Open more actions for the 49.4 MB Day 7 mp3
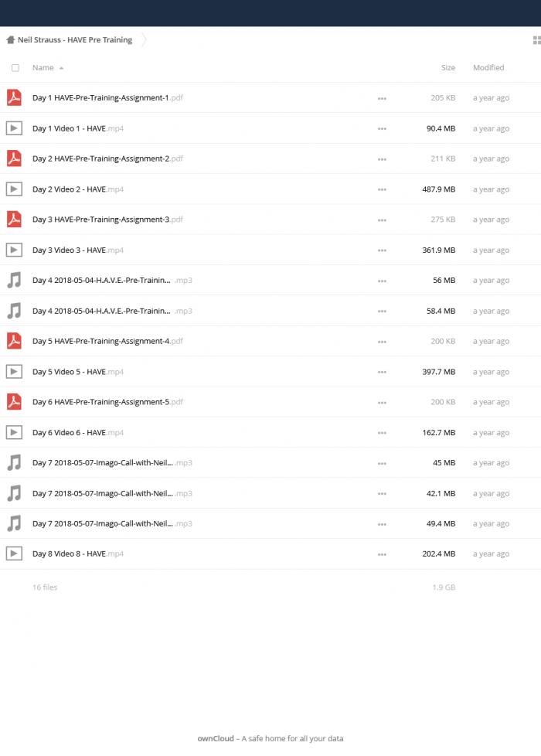This screenshot has height=756, width=541. point(382,524)
